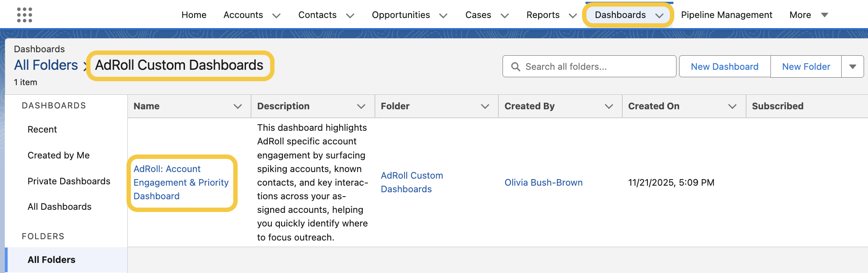
Task: Open the Opportunities tab chevron menu
Action: [443, 16]
